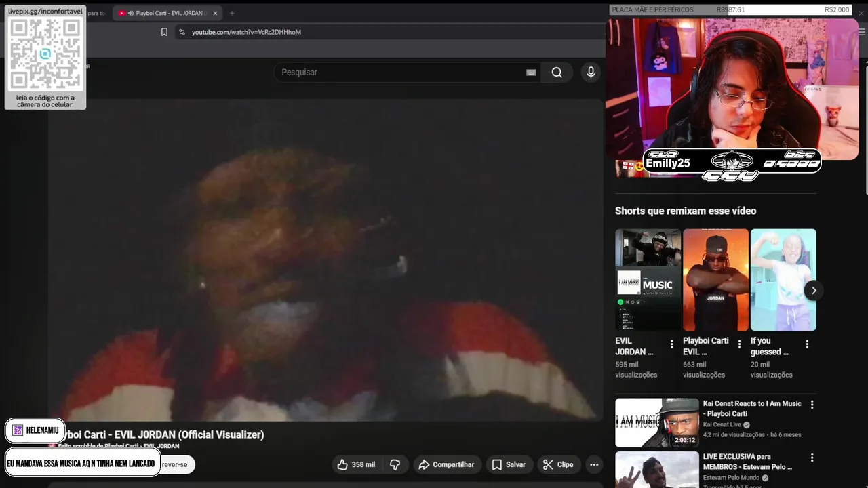Click the Compartilhar share button

[448, 464]
